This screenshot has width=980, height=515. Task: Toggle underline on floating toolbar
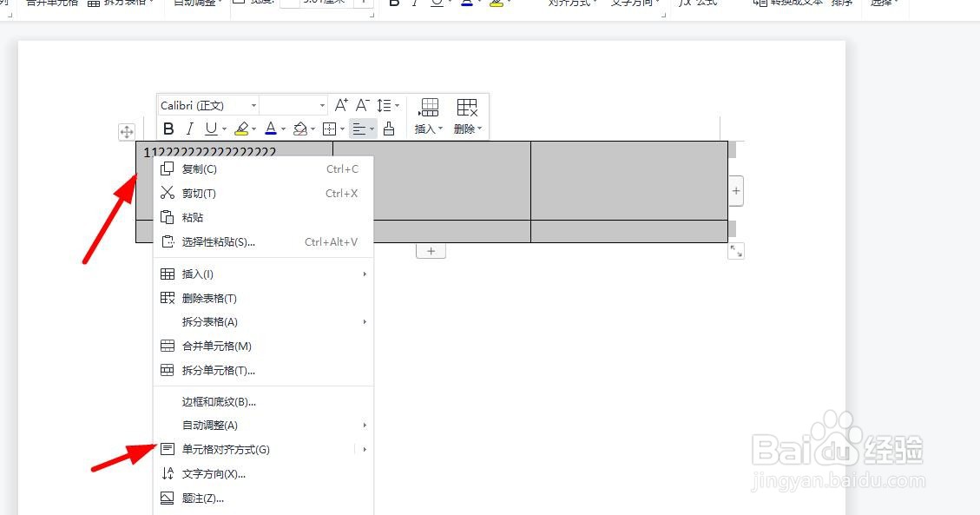[x=210, y=129]
